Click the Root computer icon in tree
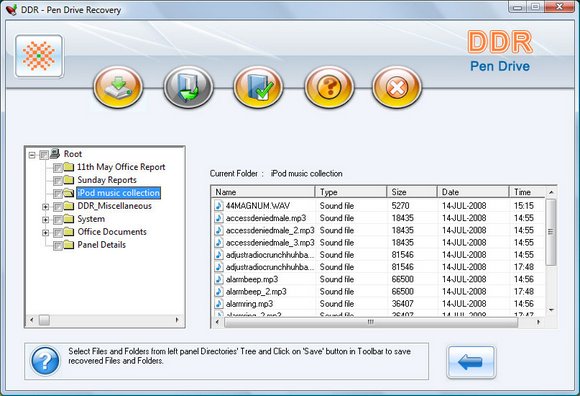The width and height of the screenshot is (580, 396). coord(55,153)
